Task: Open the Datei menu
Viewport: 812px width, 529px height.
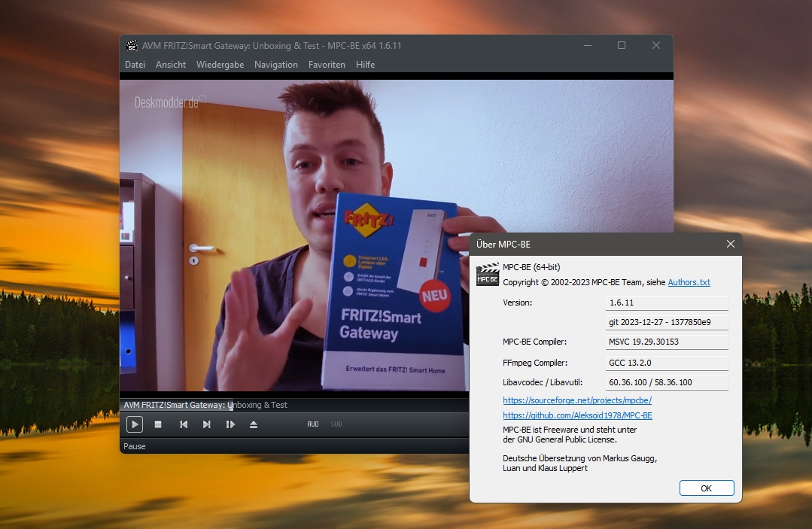Action: click(x=135, y=65)
